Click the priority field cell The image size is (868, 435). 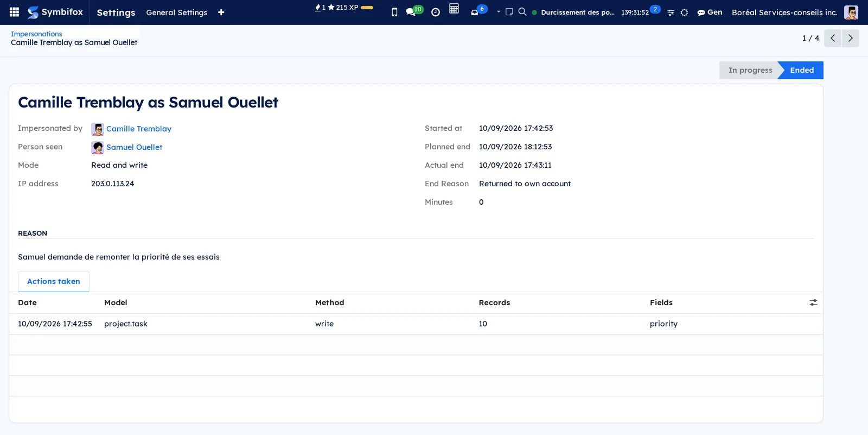pyautogui.click(x=663, y=324)
